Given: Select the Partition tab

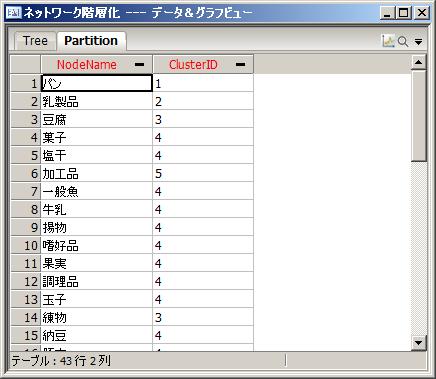Looking at the screenshot, I should click(x=91, y=41).
